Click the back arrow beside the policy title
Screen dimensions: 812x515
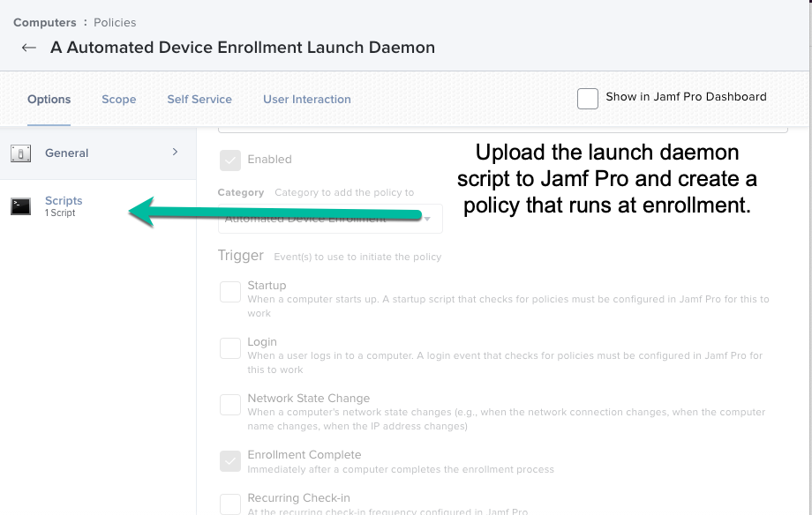click(29, 48)
